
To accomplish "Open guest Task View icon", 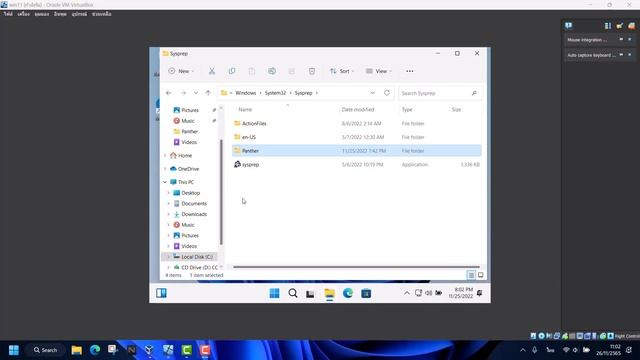I will (310, 293).
